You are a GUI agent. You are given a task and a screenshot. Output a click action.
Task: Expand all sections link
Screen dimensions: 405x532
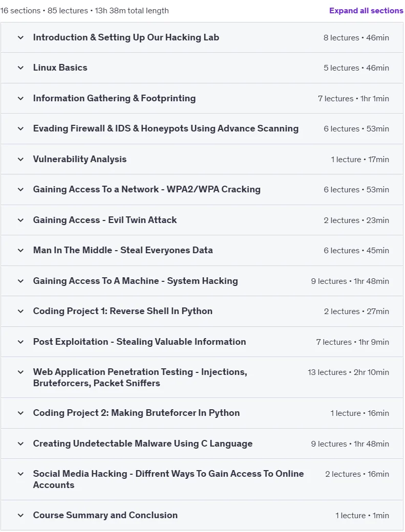366,11
